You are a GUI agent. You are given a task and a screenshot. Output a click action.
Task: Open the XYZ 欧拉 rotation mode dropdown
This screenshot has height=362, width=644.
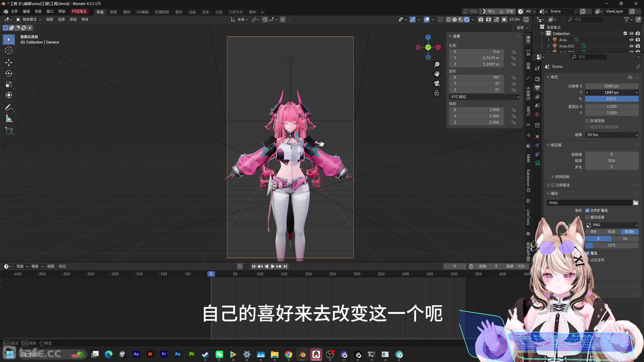(485, 97)
